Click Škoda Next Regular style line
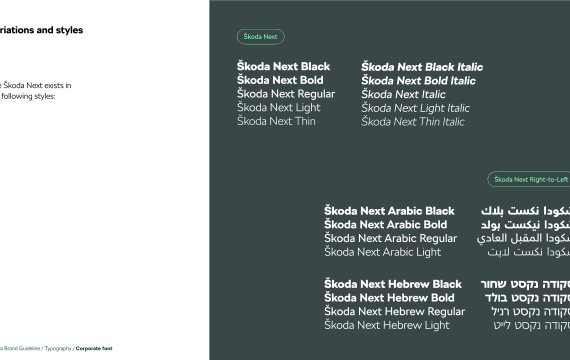The image size is (570, 360). click(x=286, y=94)
